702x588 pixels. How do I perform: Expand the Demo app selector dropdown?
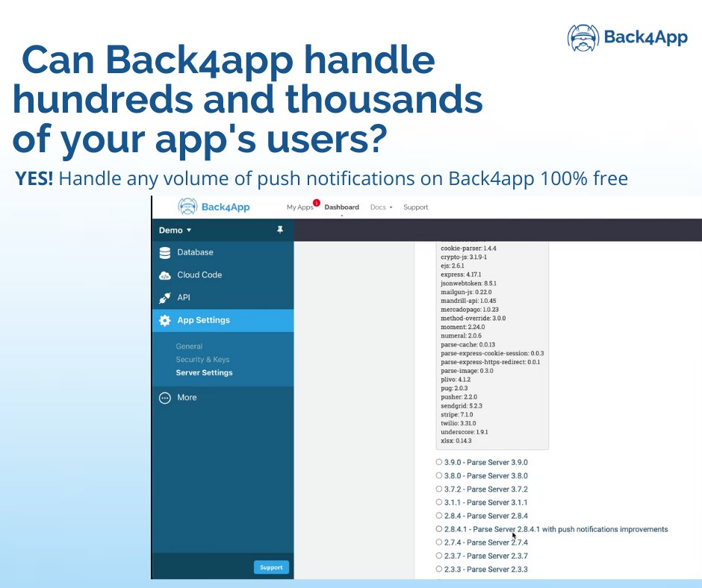pos(175,230)
